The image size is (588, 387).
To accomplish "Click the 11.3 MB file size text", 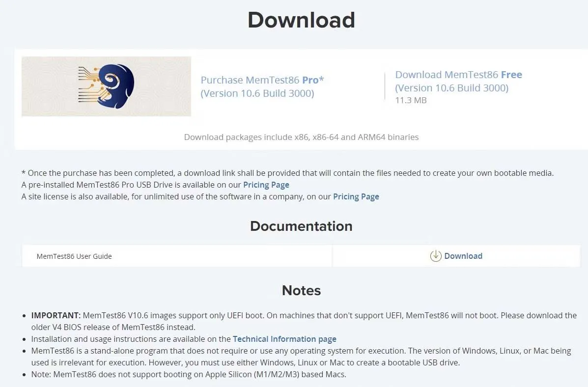I will tap(411, 100).
